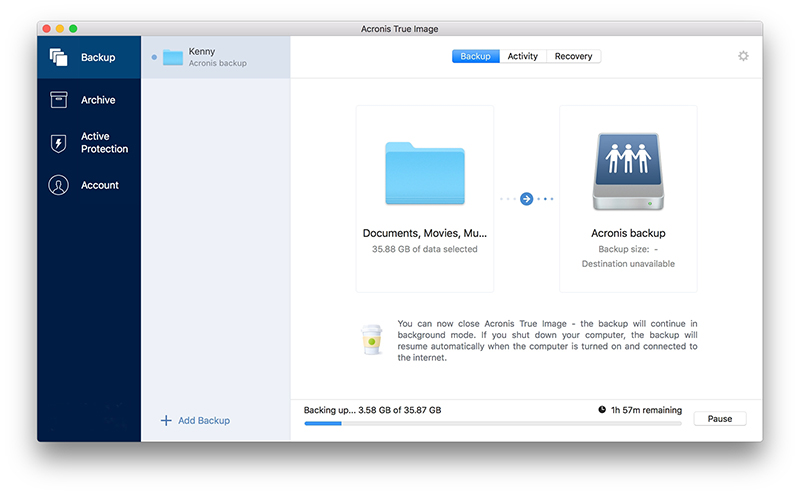Click the large blue source folder icon
This screenshot has width=800, height=495.
pyautogui.click(x=424, y=174)
